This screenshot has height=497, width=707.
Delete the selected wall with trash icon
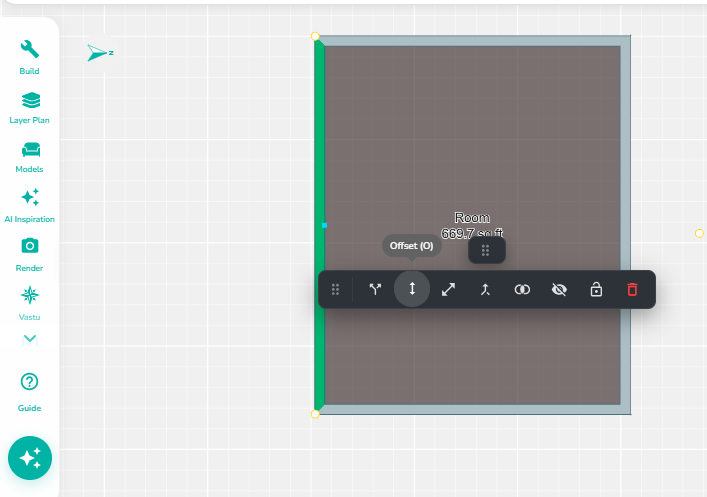click(x=632, y=289)
